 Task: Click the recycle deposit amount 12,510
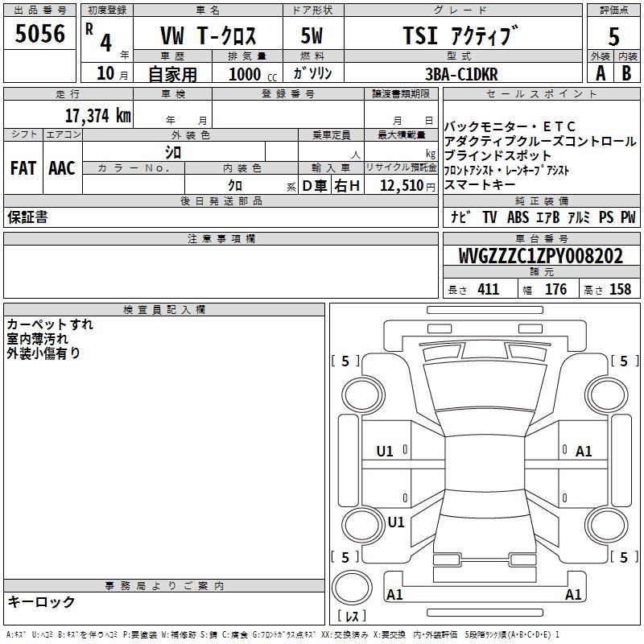click(402, 186)
